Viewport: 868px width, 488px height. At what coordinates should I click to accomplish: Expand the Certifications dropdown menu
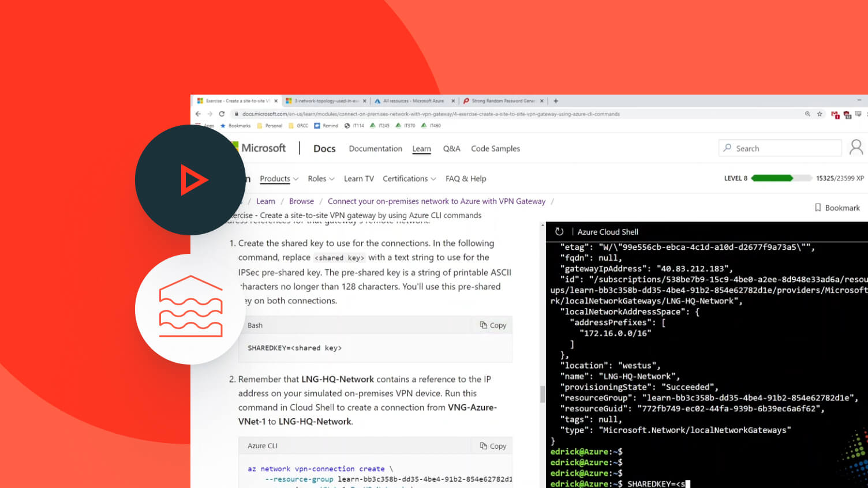(409, 179)
